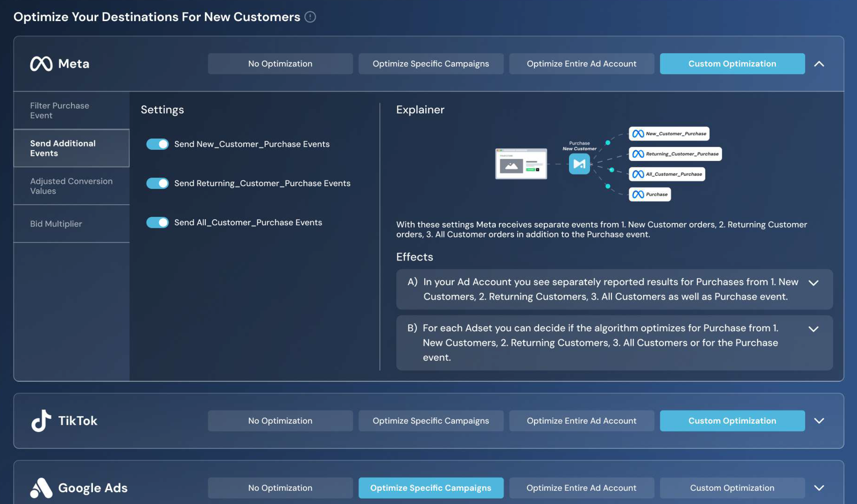
Task: Click the Meta logo icon
Action: (41, 64)
